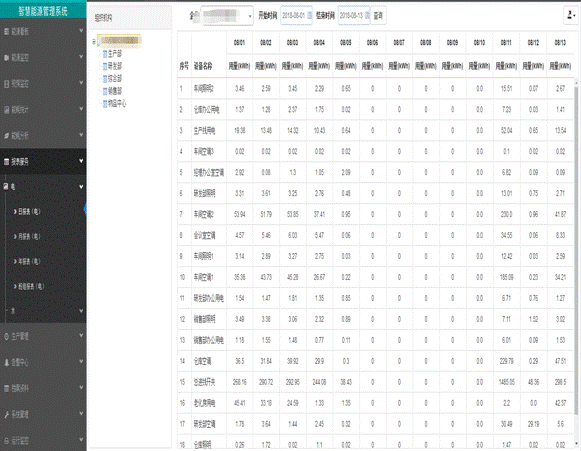The width and height of the screenshot is (581, 451).
Task: Expand the 水 submenu chevron
Action: pyautogui.click(x=81, y=311)
